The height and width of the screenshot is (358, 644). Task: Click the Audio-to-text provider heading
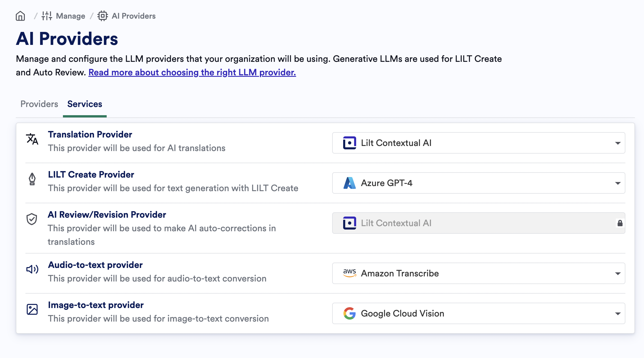pos(95,265)
